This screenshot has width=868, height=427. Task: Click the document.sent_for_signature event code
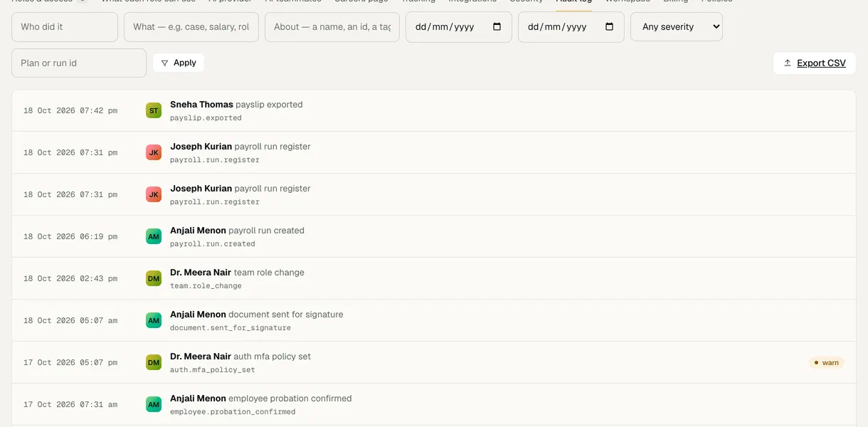point(231,327)
